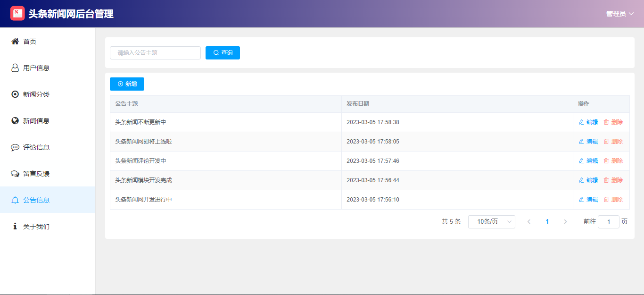
Task: Click the chat bubble icon beside 评论信息
Action: click(x=15, y=147)
